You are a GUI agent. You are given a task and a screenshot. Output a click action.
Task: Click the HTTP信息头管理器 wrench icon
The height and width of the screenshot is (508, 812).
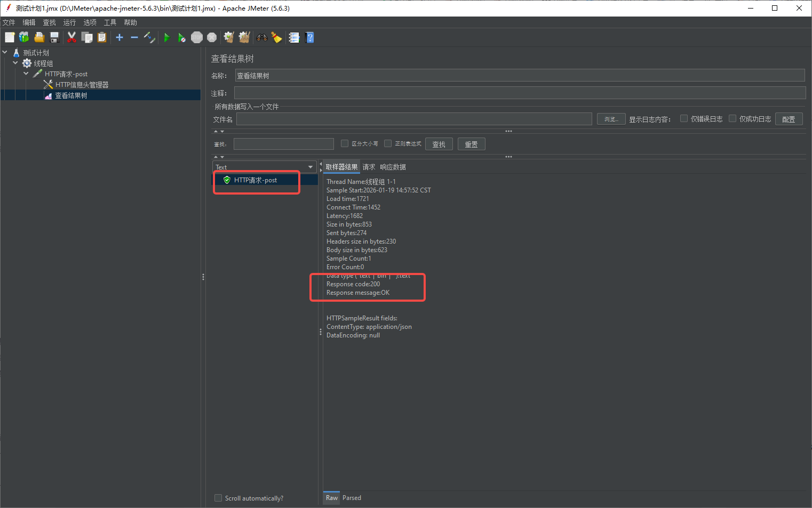[48, 85]
